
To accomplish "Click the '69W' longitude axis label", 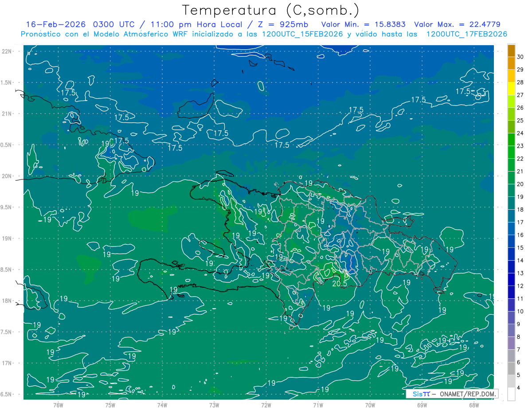I will tap(422, 405).
